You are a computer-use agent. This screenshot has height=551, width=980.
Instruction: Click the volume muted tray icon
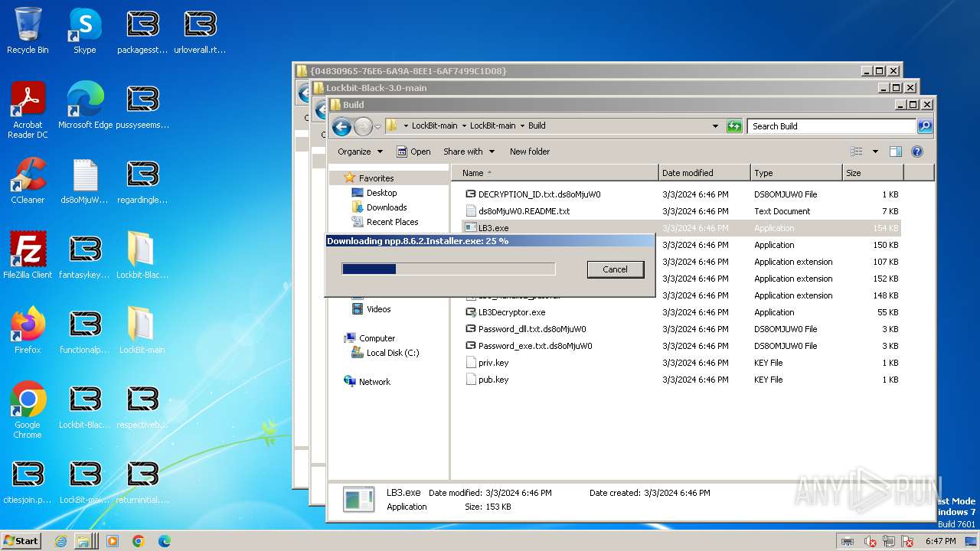[870, 542]
